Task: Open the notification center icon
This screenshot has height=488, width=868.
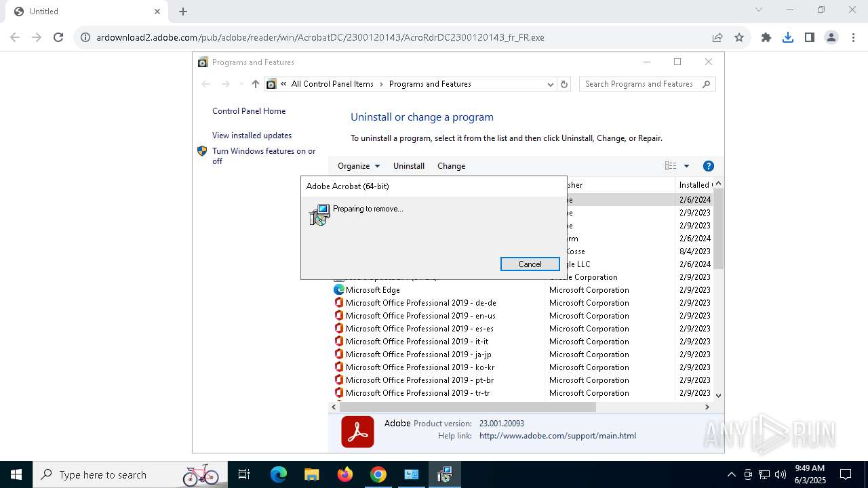Action: (846, 474)
